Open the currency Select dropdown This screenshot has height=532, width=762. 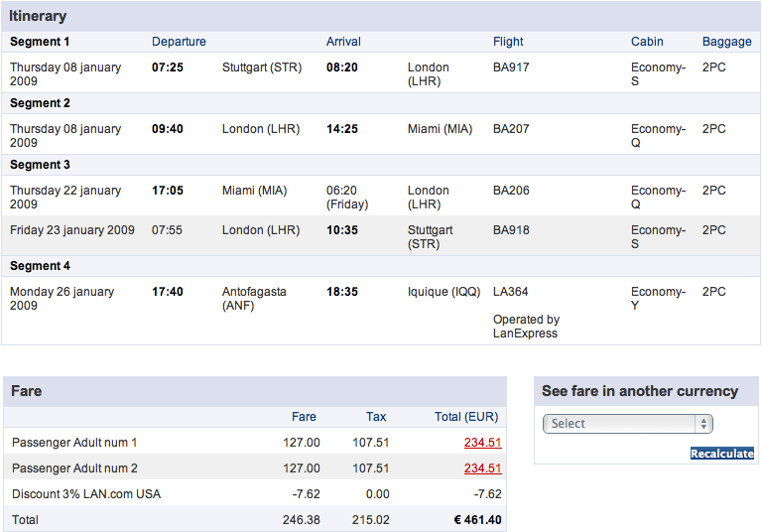click(627, 424)
